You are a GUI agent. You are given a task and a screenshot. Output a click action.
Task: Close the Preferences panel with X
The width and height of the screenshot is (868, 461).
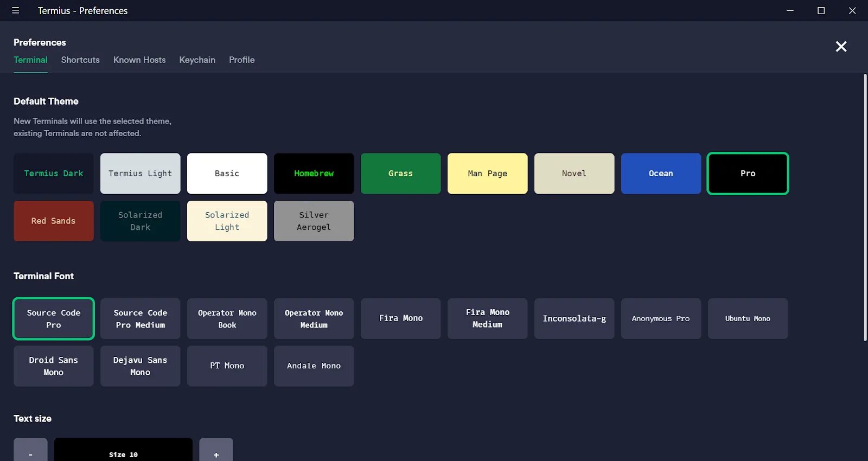pyautogui.click(x=841, y=47)
